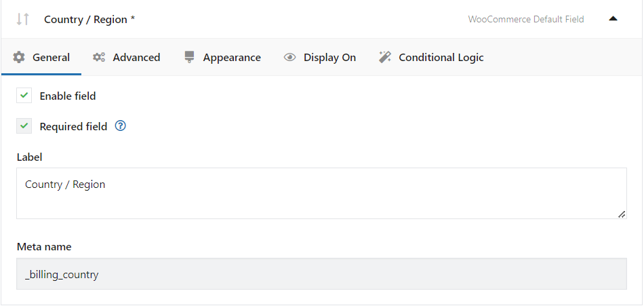Viewport: 644px width, 308px height.
Task: Click the sort arrows reorder handle icon
Action: coord(22,19)
